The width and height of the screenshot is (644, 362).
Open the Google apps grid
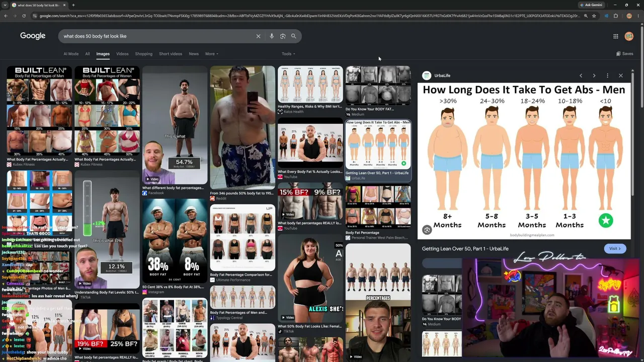(x=615, y=36)
